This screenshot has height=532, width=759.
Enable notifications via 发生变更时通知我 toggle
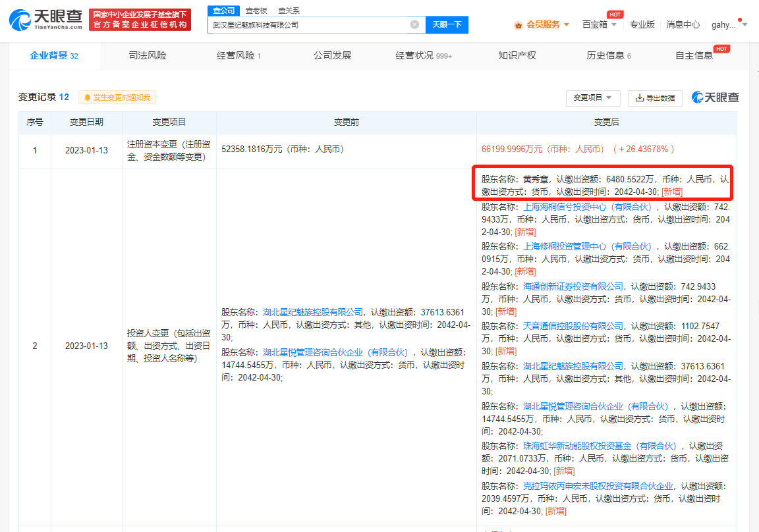[117, 97]
